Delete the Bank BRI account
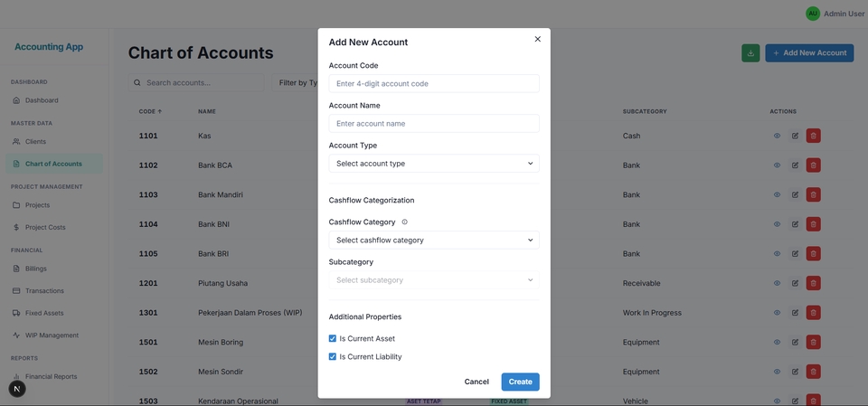The width and height of the screenshot is (868, 406). click(x=813, y=254)
